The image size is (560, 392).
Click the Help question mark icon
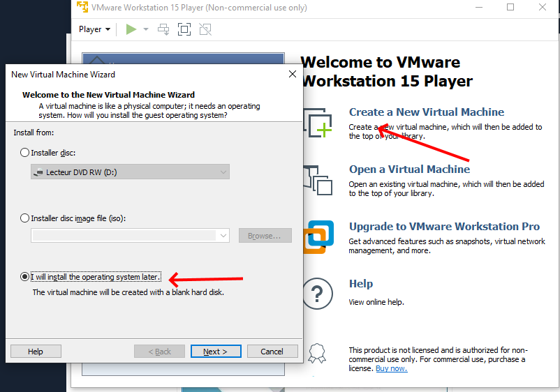tap(317, 292)
